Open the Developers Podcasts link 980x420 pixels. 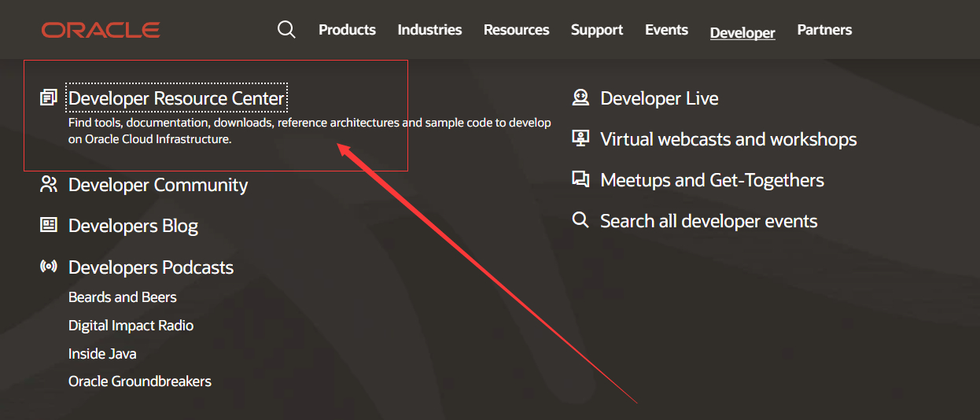151,267
